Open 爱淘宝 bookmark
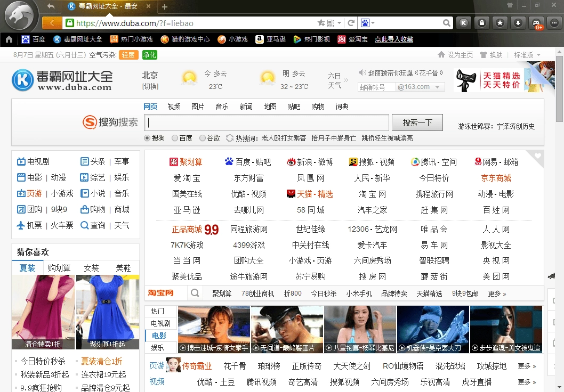This screenshot has height=392, width=564. pos(352,39)
